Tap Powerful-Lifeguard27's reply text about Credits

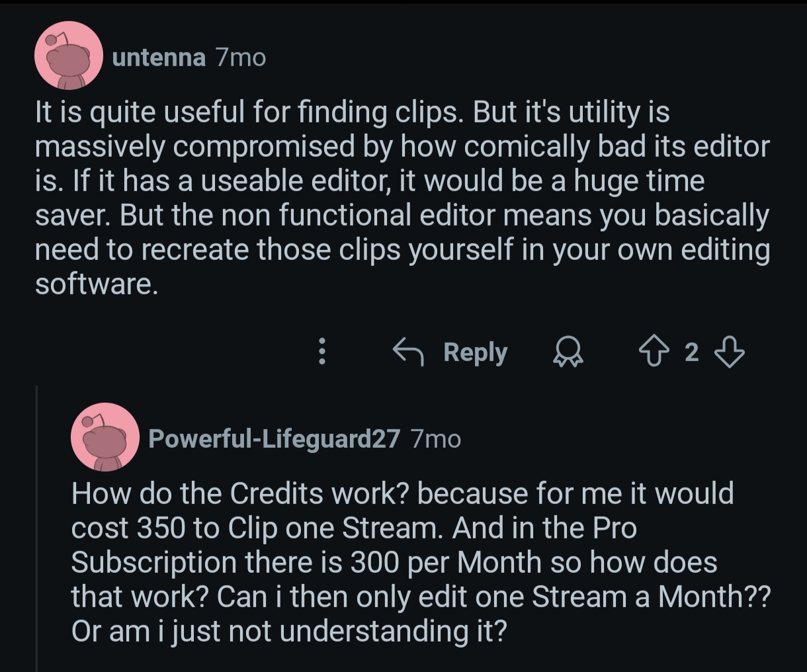coord(421,562)
